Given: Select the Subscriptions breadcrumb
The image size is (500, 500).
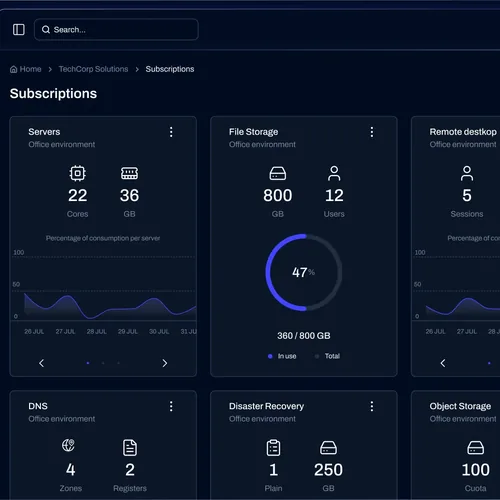Looking at the screenshot, I should tap(170, 69).
